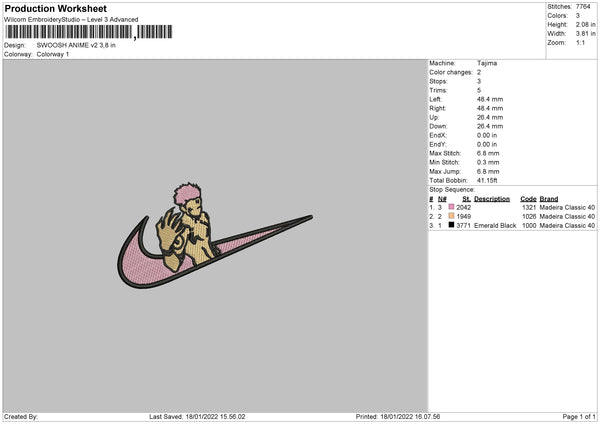Click the 'Wilcom EmbroideryStudio – Level 3 Advanced' line

tap(71, 20)
